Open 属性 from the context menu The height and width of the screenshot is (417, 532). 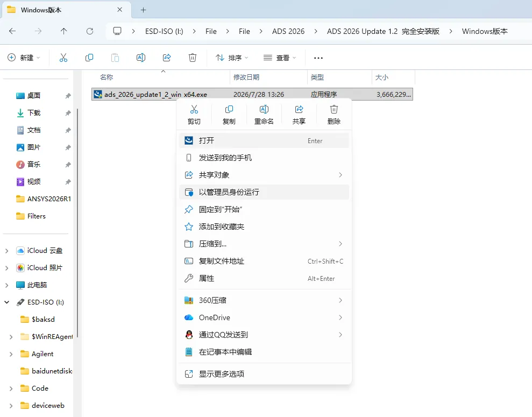pyautogui.click(x=264, y=278)
